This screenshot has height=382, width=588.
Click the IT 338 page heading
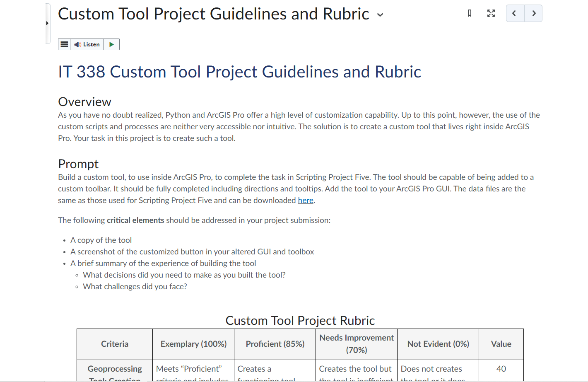coord(239,72)
